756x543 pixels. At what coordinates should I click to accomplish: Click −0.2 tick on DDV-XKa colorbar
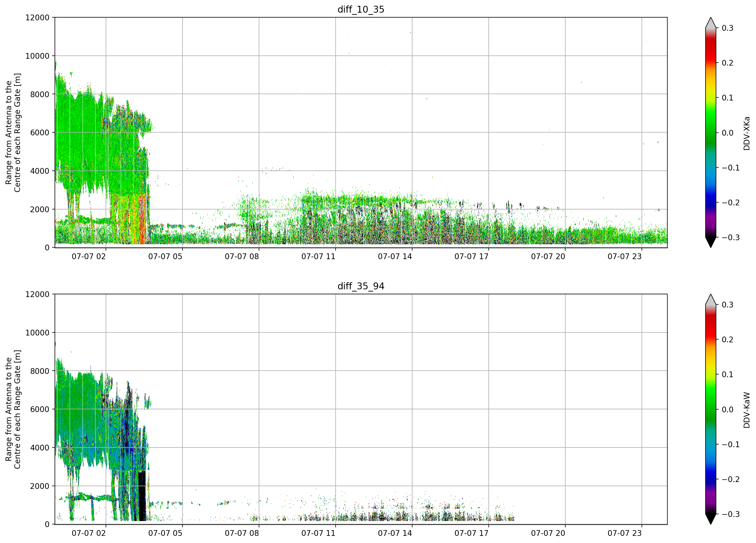(731, 202)
